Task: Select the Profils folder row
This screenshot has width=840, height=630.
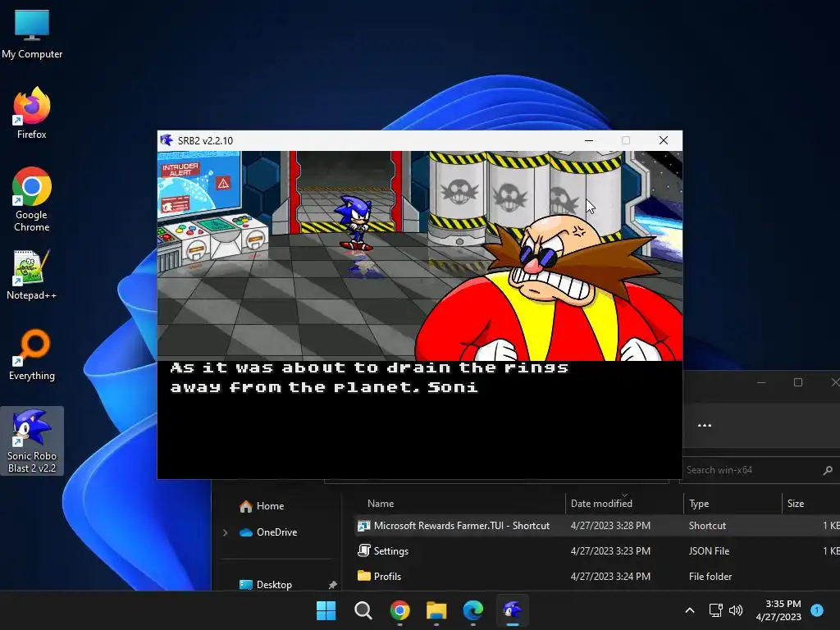Action: click(x=597, y=577)
